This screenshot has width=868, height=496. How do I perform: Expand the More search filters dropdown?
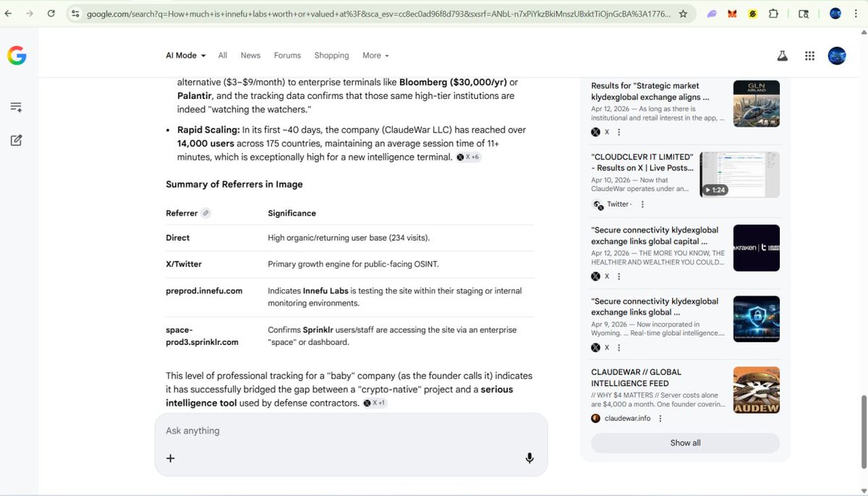pos(375,56)
